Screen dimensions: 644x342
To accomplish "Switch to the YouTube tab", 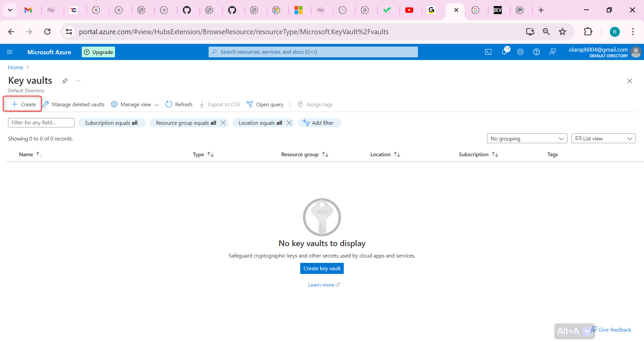I will pos(409,10).
